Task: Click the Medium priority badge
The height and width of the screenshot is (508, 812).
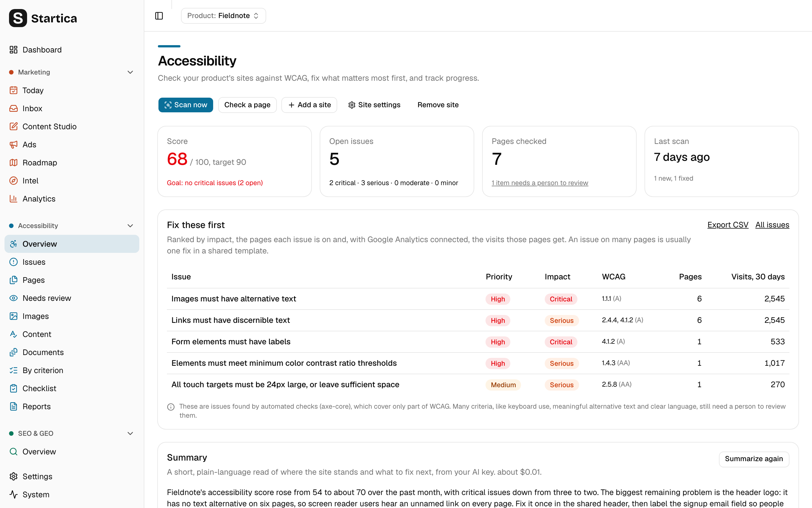Action: point(503,385)
